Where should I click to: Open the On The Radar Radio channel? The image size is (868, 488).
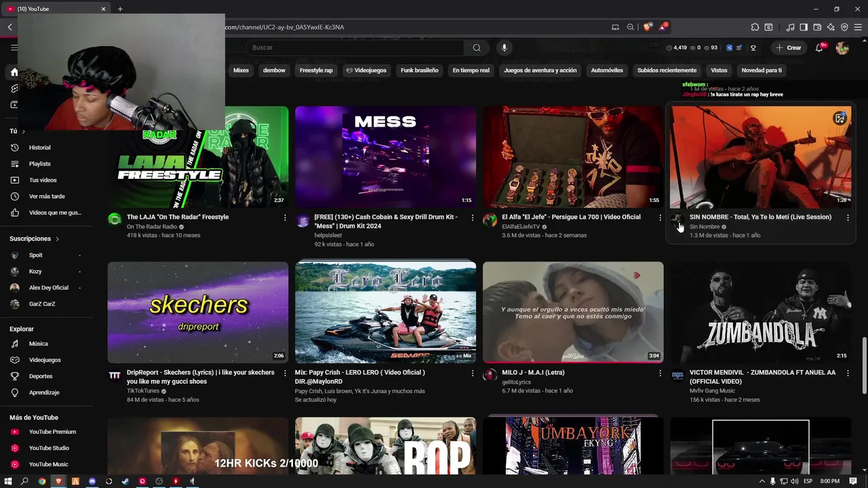point(152,227)
